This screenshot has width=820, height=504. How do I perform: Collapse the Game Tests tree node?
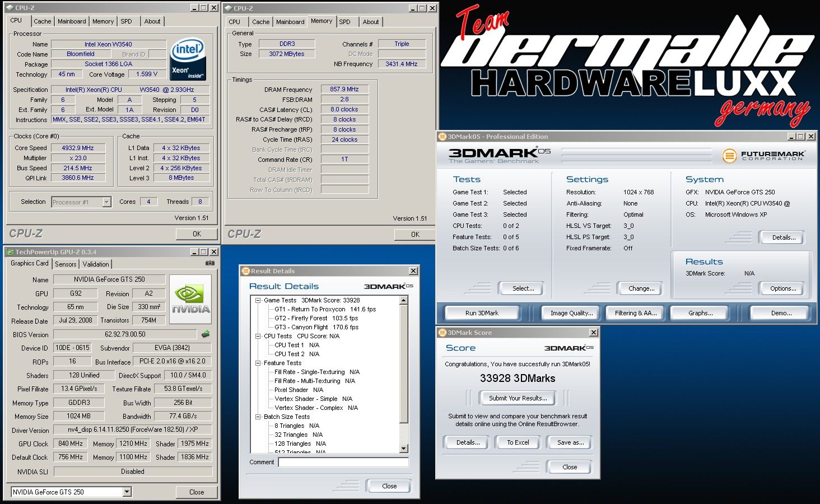point(258,301)
